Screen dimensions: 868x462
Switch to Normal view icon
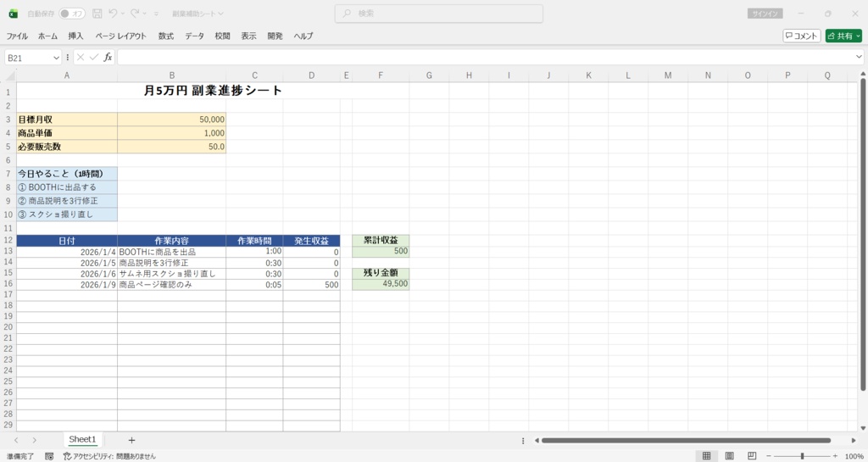tap(706, 456)
